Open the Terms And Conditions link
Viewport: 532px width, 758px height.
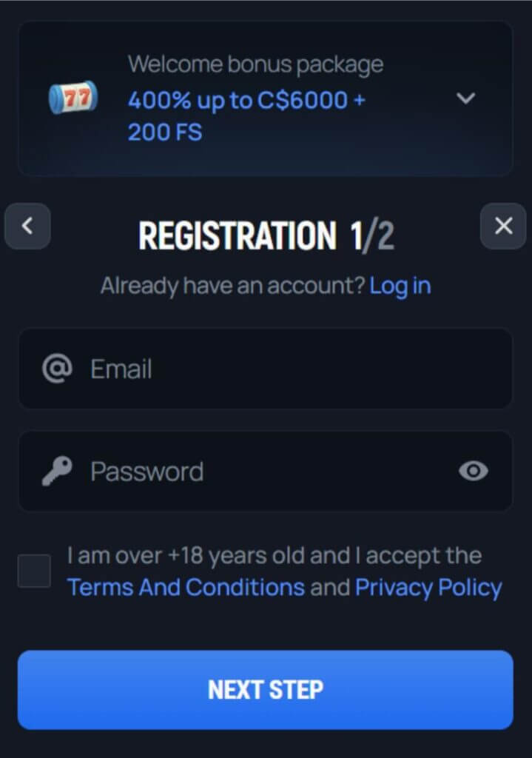click(x=186, y=588)
